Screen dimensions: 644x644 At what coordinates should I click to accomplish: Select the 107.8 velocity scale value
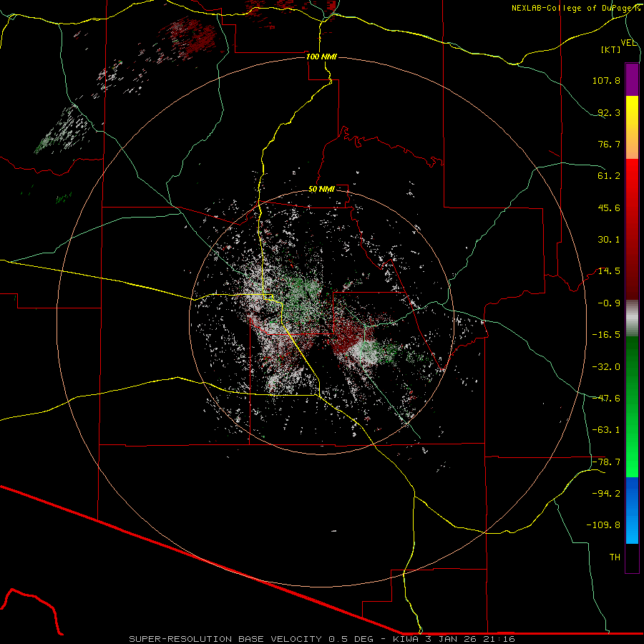606,80
